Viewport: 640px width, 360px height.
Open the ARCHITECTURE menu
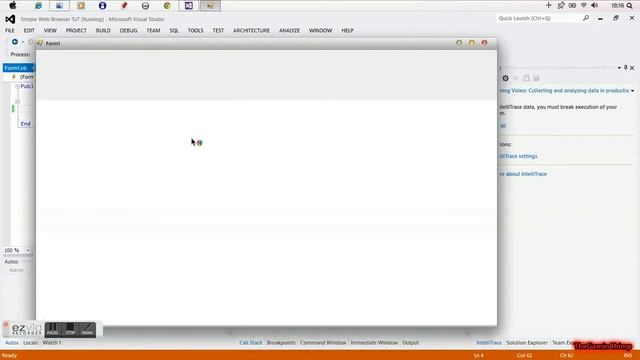[x=251, y=31]
